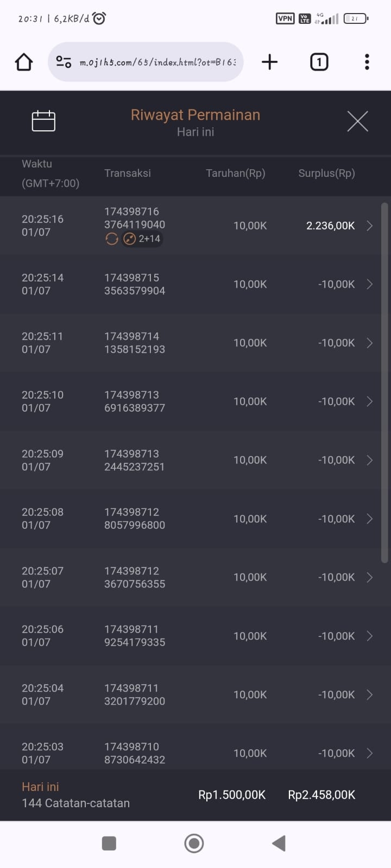This screenshot has width=391, height=868.
Task: Expand the 20:25:08 transaction row chevron
Action: coord(369,519)
